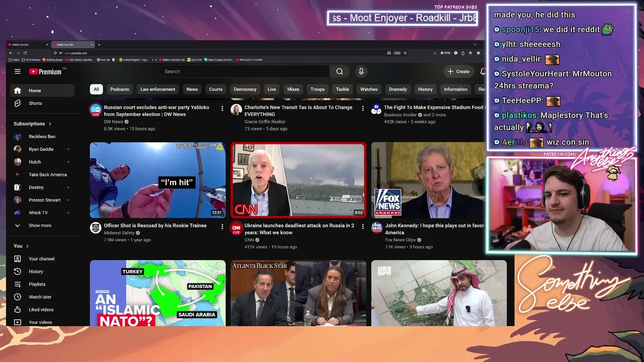
Task: Reload the page in the browser
Action: (x=25, y=53)
